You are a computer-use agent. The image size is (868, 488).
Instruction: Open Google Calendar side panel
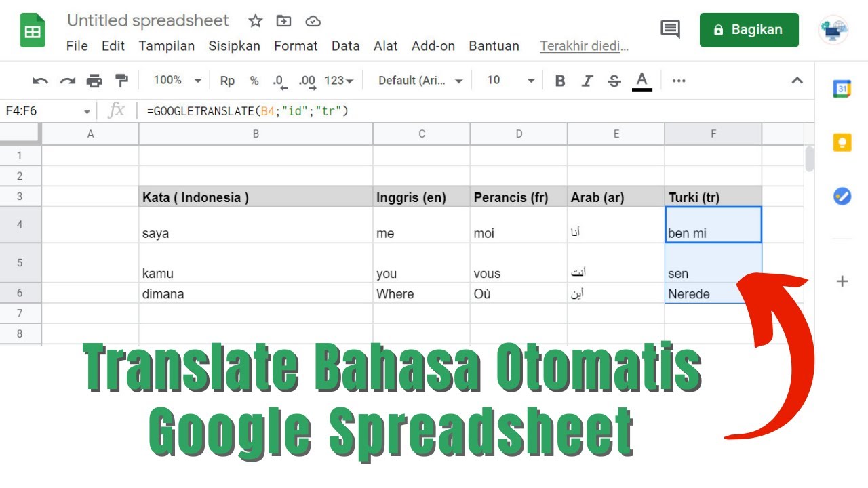click(842, 89)
